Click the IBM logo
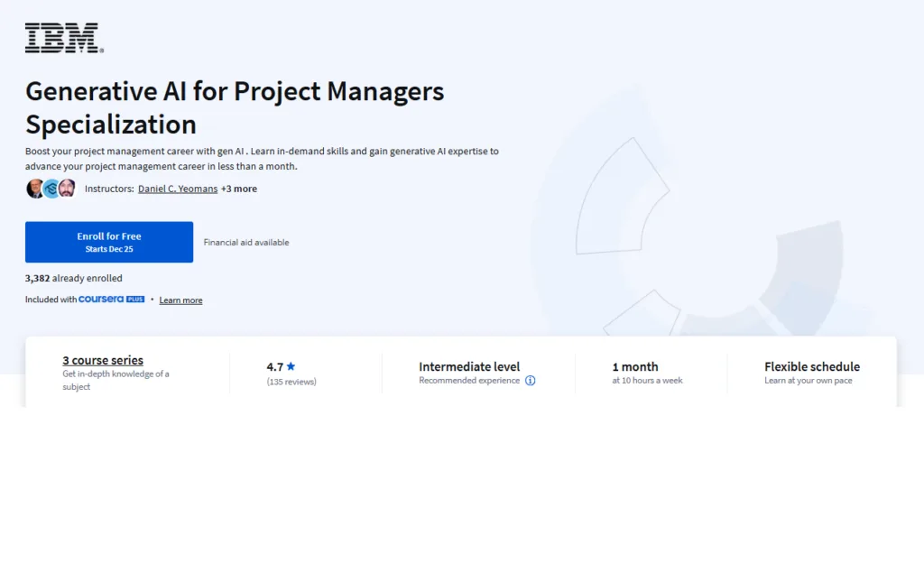 pyautogui.click(x=64, y=38)
